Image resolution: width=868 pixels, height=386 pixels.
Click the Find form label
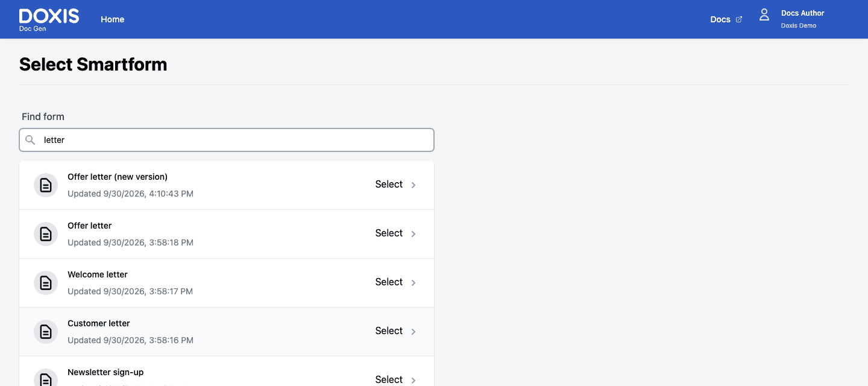pos(43,116)
